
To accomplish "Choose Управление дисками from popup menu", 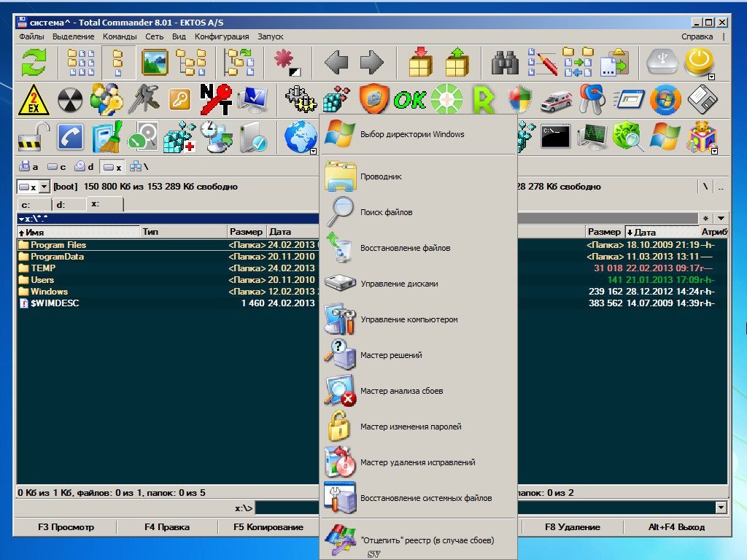I will tap(399, 284).
